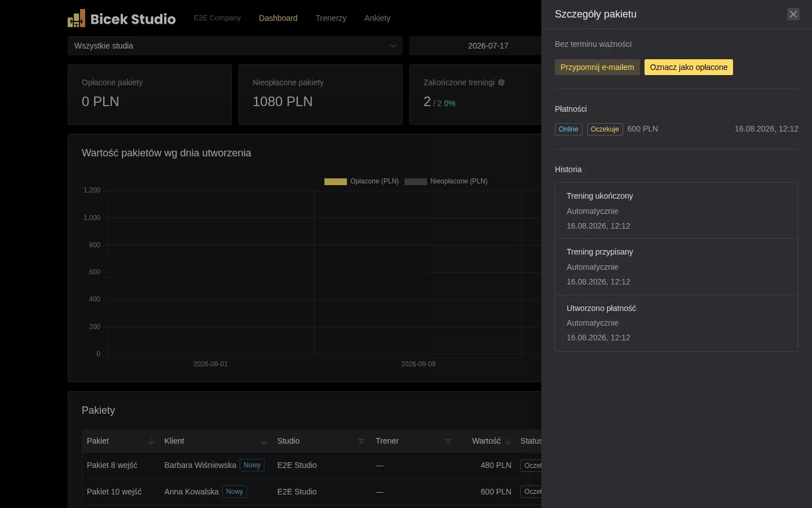Click the Nowy tag next to Barbara Wiśniewska

252,465
